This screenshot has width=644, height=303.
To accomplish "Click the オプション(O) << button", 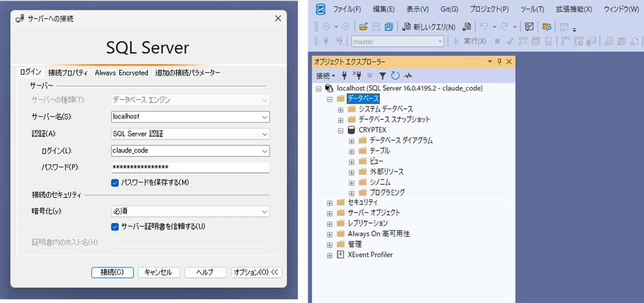I will [256, 272].
